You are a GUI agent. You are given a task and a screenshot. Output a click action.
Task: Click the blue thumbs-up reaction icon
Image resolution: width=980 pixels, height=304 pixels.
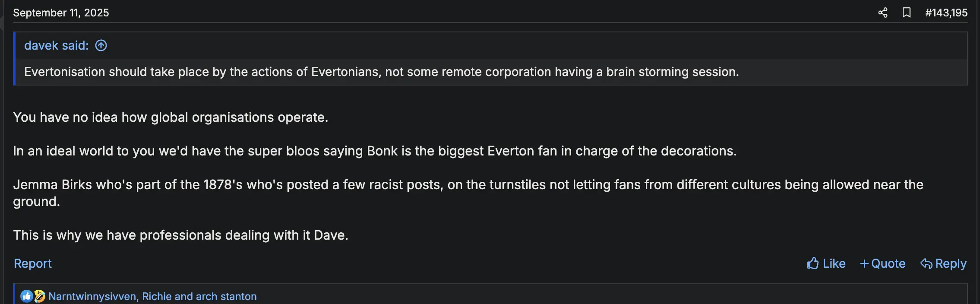(26, 296)
